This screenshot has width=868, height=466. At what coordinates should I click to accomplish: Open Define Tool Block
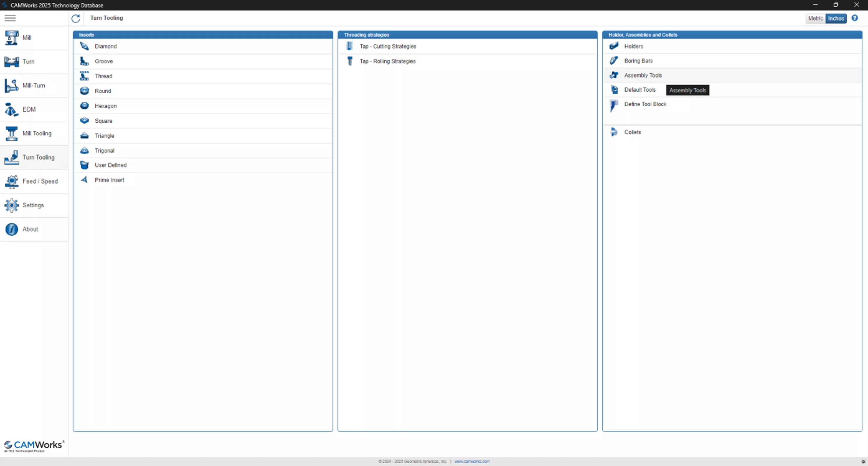(645, 104)
